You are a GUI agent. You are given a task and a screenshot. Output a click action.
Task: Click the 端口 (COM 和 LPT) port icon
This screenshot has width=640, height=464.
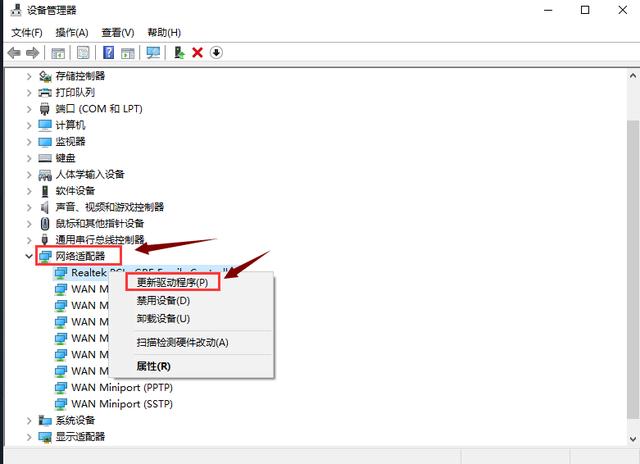coord(45,109)
